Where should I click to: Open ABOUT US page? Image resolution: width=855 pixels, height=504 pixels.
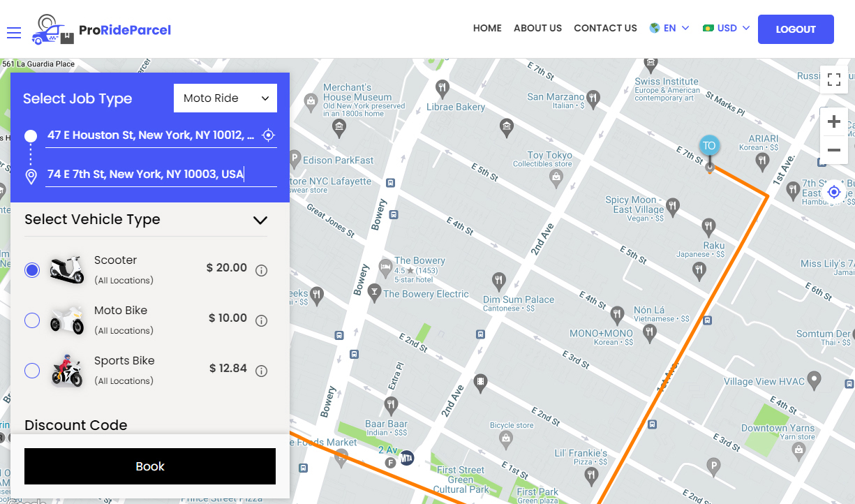pos(537,29)
